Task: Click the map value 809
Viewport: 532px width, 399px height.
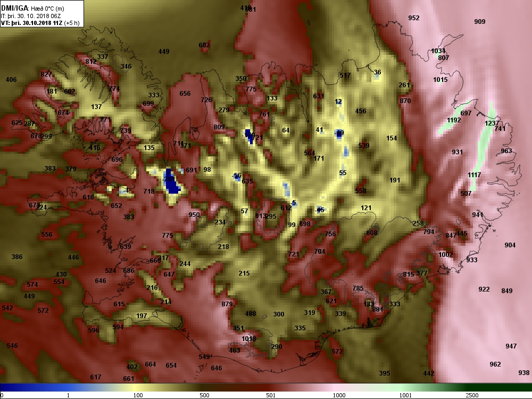Action: tap(219, 127)
